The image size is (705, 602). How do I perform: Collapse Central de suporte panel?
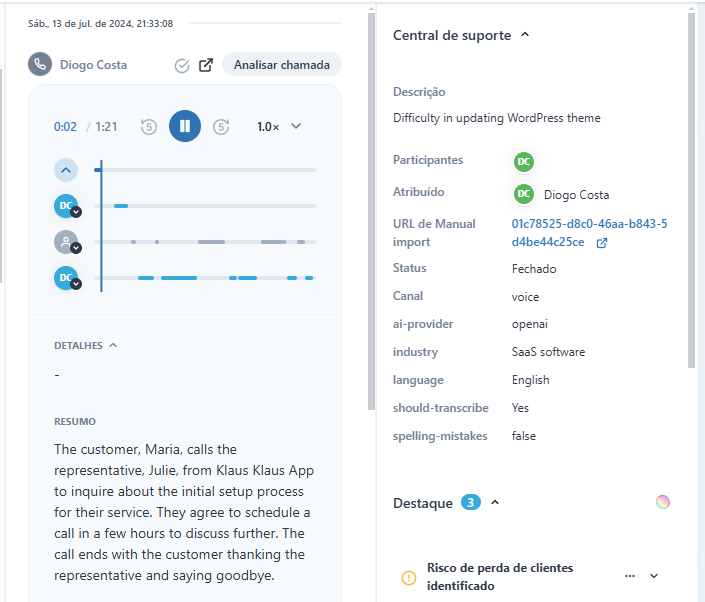click(525, 35)
